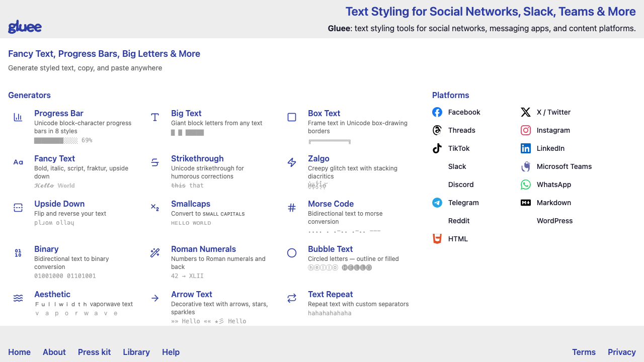The width and height of the screenshot is (644, 362).
Task: Click the Strikethrough S icon
Action: (155, 162)
